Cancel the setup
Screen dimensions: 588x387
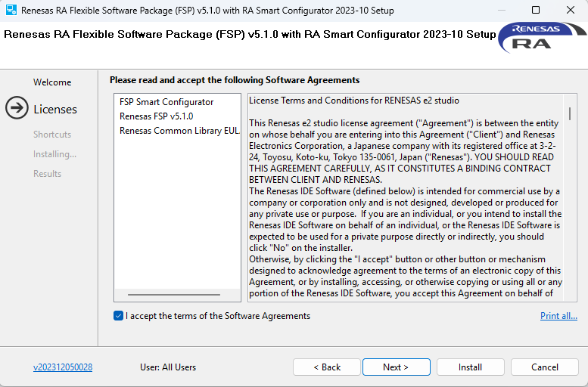544,367
